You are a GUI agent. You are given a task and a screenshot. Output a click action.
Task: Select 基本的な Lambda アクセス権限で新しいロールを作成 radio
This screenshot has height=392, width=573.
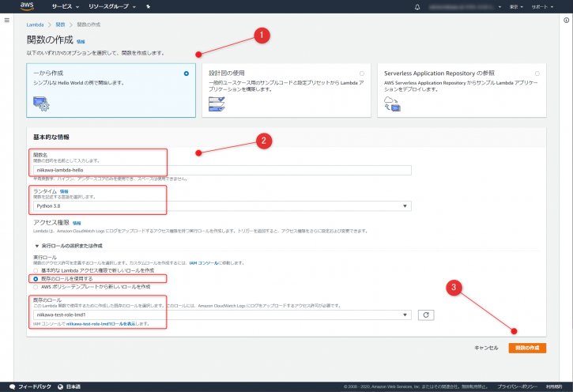[36, 271]
